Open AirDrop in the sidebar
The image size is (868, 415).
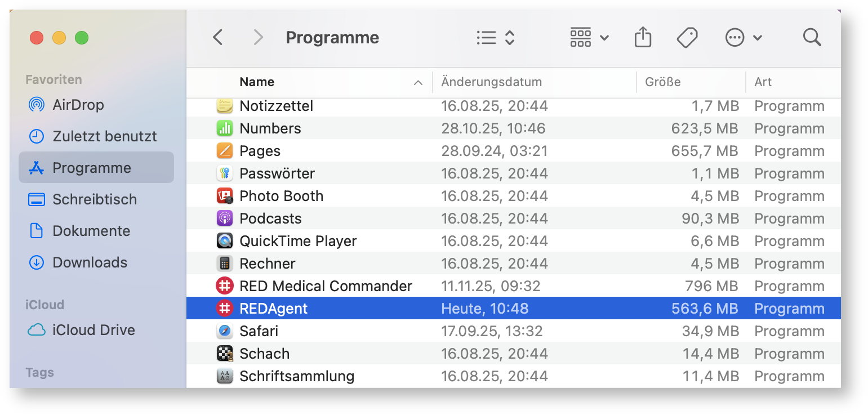(x=78, y=105)
